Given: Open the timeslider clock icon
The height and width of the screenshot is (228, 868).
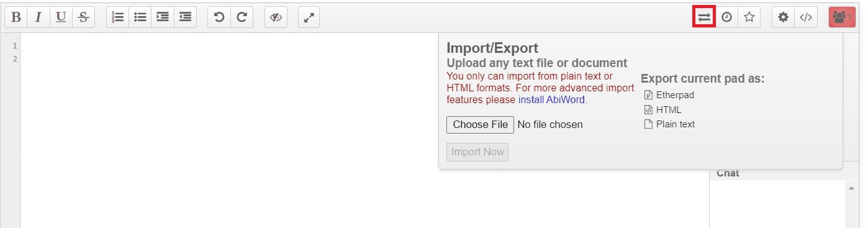Looking at the screenshot, I should (726, 17).
